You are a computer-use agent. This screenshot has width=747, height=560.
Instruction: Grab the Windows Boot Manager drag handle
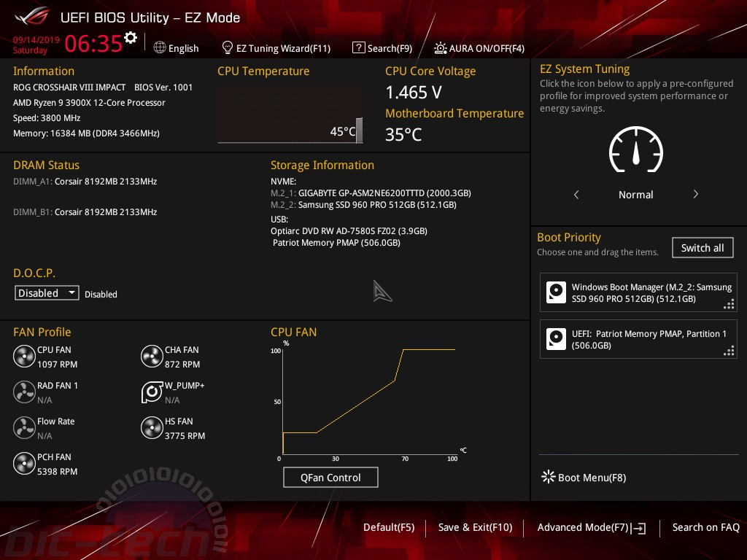pyautogui.click(x=729, y=304)
